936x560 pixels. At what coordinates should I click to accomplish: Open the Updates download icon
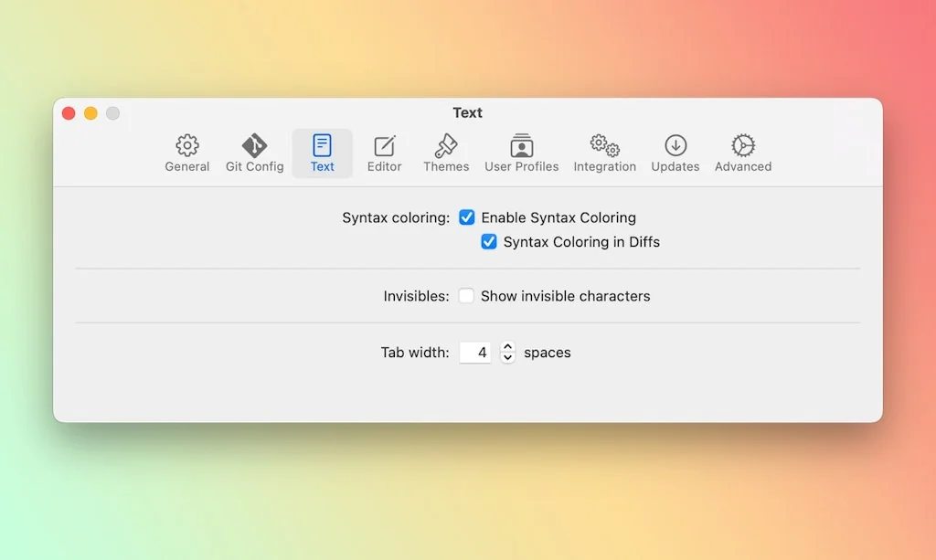click(x=675, y=144)
